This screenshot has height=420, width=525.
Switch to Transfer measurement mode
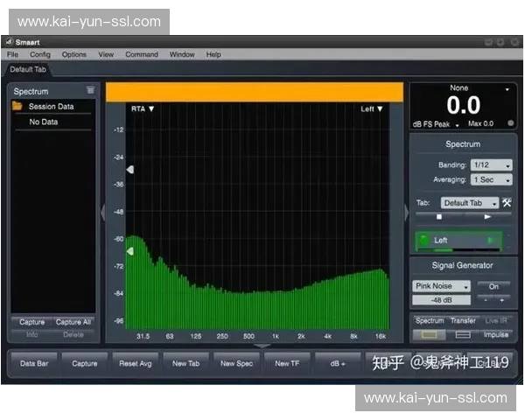pyautogui.click(x=463, y=321)
